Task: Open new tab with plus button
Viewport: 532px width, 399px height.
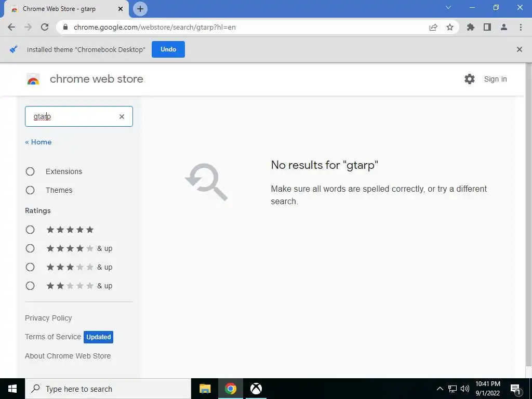Action: point(140,9)
